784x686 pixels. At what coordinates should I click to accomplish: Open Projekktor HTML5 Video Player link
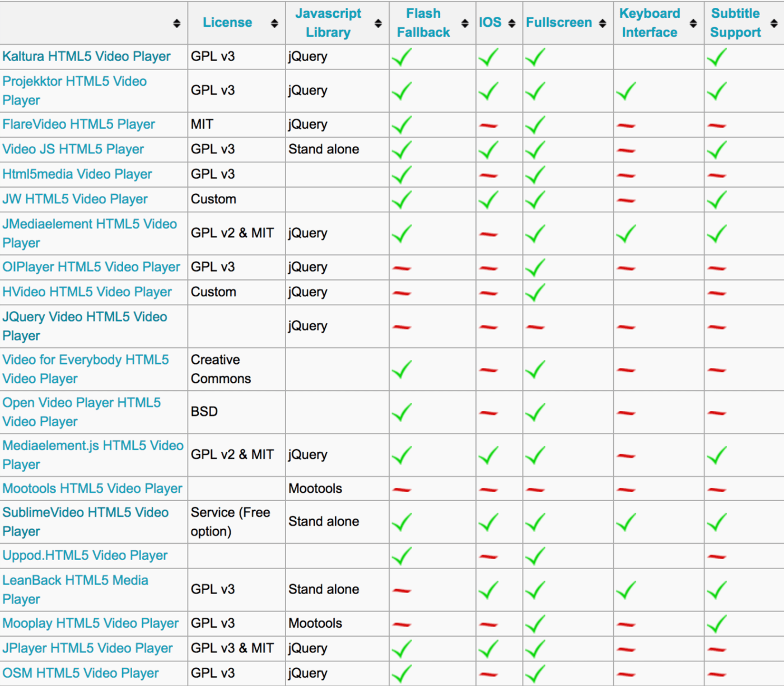pyautogui.click(x=74, y=91)
